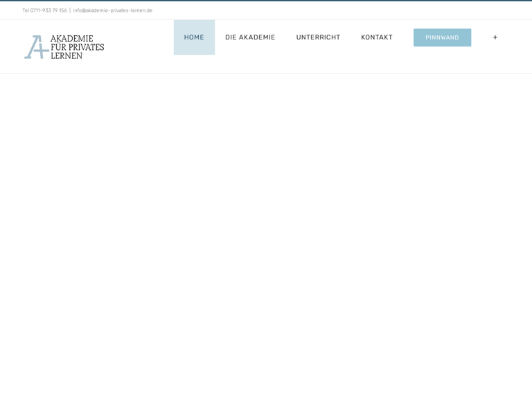Click the word LERNEN in the logo
Image resolution: width=532 pixels, height=399 pixels.
(x=66, y=55)
